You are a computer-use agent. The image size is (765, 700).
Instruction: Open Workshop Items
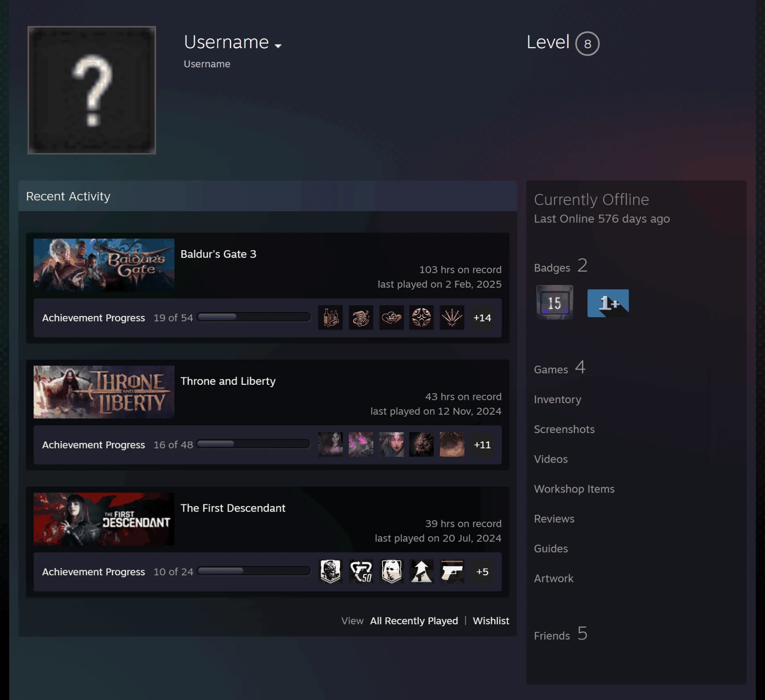(x=574, y=489)
